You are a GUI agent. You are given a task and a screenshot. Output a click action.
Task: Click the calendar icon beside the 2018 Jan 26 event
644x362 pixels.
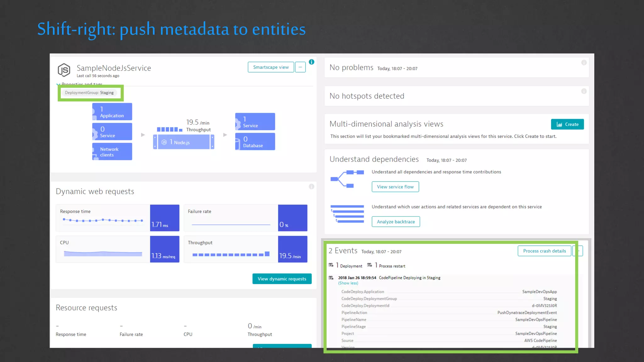[x=331, y=278]
